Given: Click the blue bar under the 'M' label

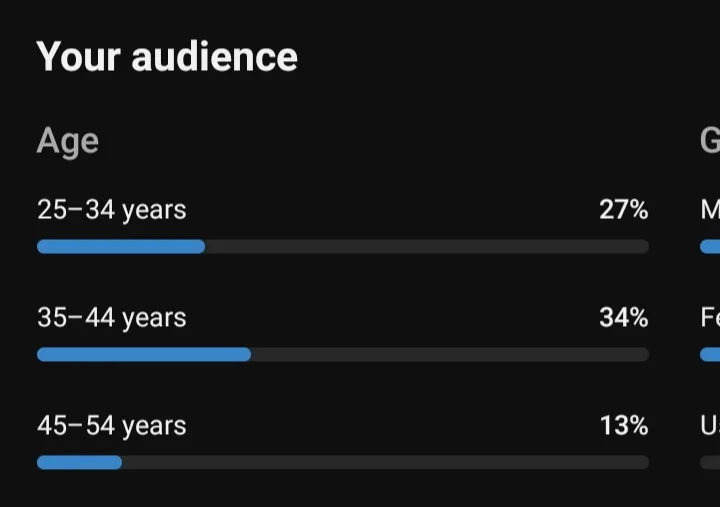Looking at the screenshot, I should pos(710,247).
